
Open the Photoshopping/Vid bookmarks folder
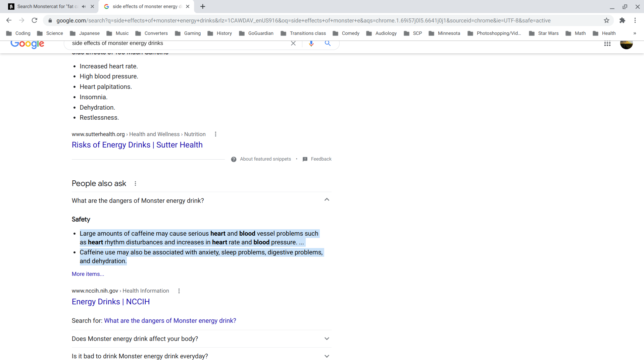[494, 33]
